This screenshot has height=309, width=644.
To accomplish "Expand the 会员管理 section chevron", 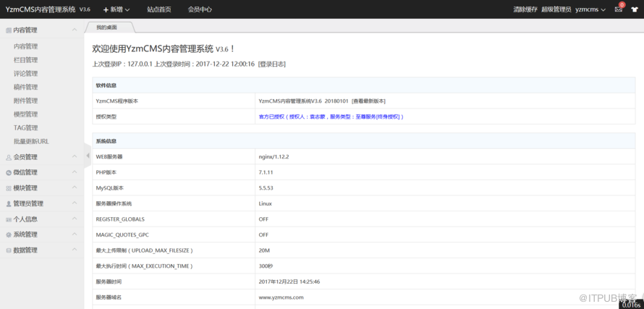I will tap(75, 156).
